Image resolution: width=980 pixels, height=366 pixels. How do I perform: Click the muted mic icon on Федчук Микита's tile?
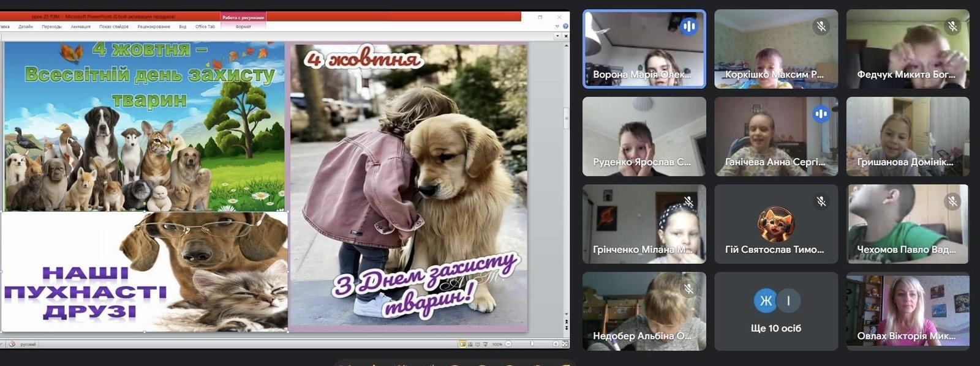[952, 26]
